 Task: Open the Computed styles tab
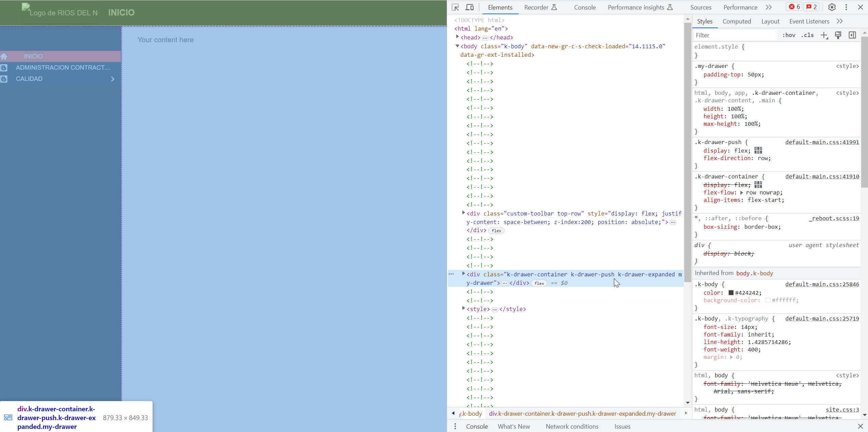point(737,21)
